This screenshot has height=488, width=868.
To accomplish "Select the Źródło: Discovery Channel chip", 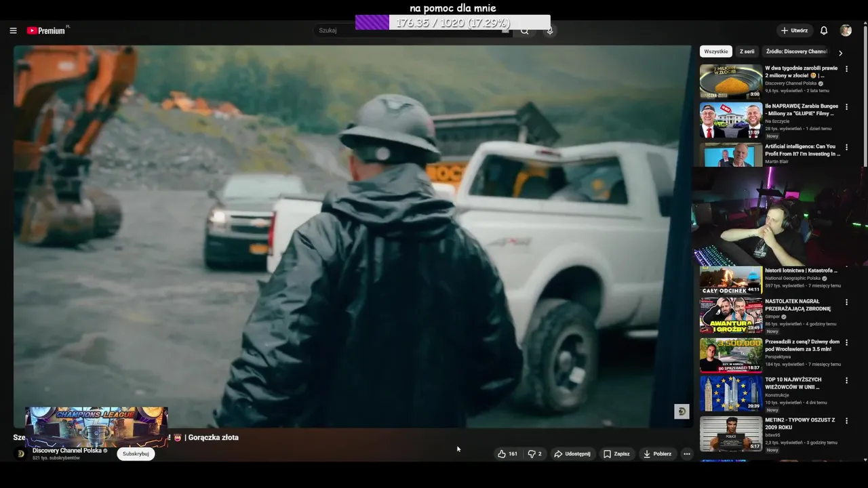I will point(797,52).
